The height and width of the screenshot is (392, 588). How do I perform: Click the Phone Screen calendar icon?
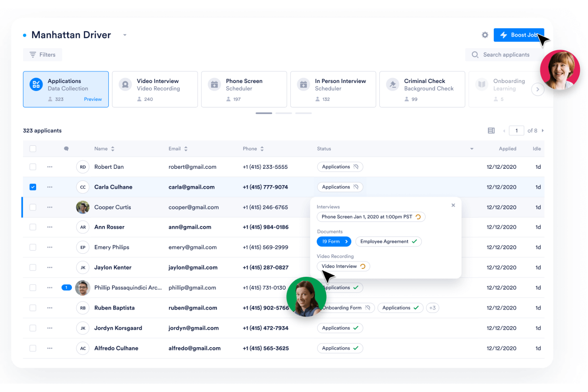(x=214, y=84)
